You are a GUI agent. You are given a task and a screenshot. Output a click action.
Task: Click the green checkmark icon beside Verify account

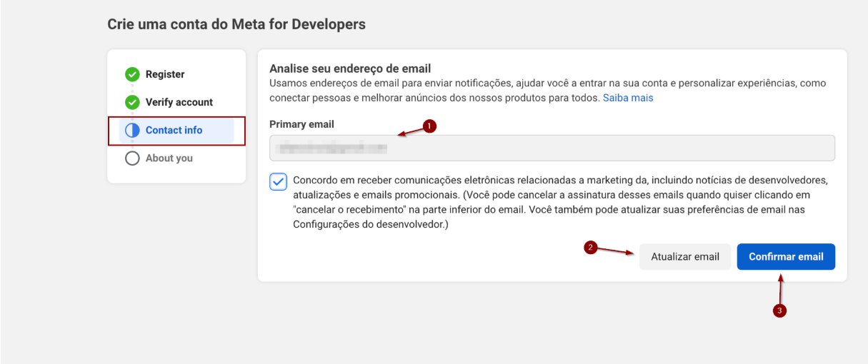[132, 102]
